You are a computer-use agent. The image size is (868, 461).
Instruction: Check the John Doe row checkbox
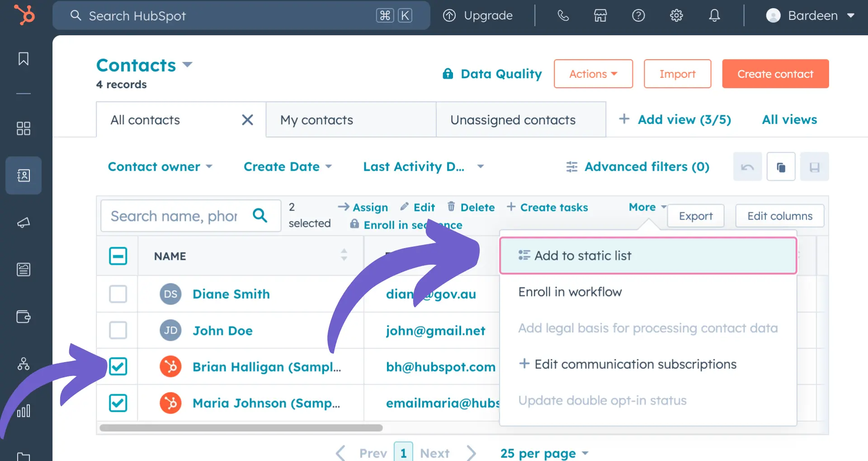118,330
